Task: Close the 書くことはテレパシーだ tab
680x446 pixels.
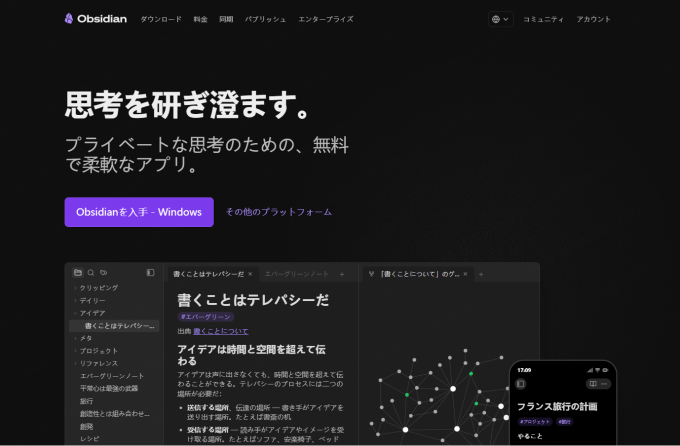Action: point(250,274)
